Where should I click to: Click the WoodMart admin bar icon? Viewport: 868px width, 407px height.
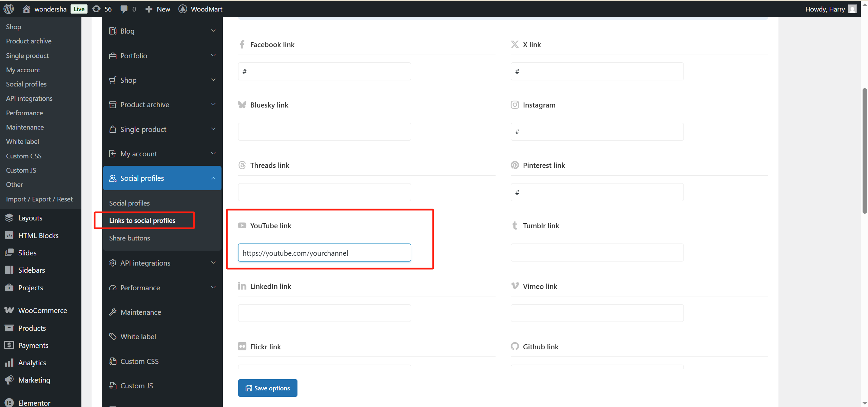point(182,9)
